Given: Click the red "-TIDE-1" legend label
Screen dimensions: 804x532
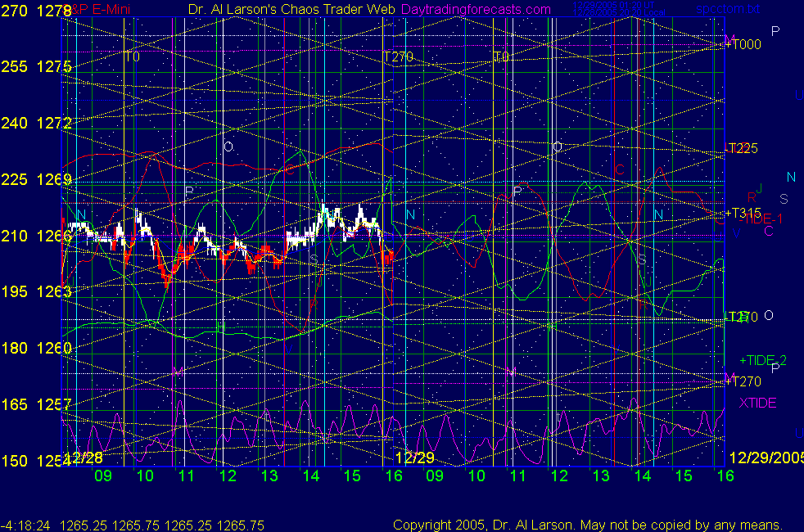Looking at the screenshot, I should click(x=761, y=219).
